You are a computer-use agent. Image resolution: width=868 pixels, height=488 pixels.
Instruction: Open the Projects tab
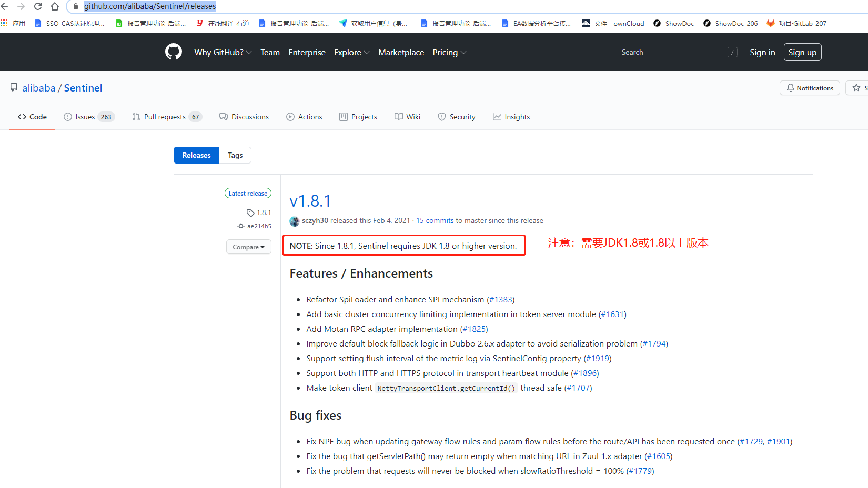point(358,117)
